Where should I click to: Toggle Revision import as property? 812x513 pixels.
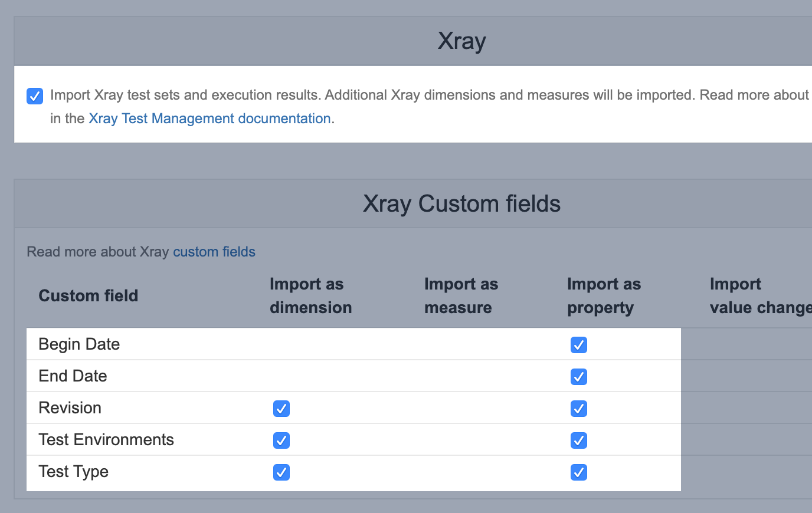coord(579,409)
